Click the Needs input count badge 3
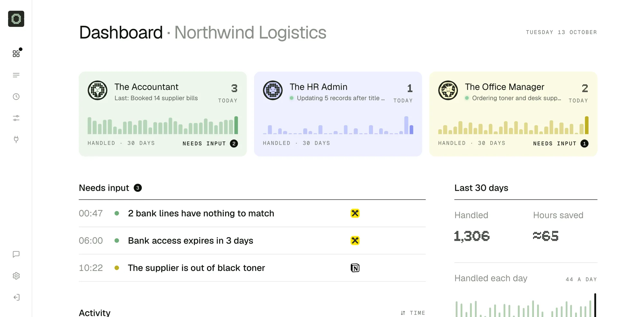Viewport: 644px width, 317px height. (x=138, y=188)
